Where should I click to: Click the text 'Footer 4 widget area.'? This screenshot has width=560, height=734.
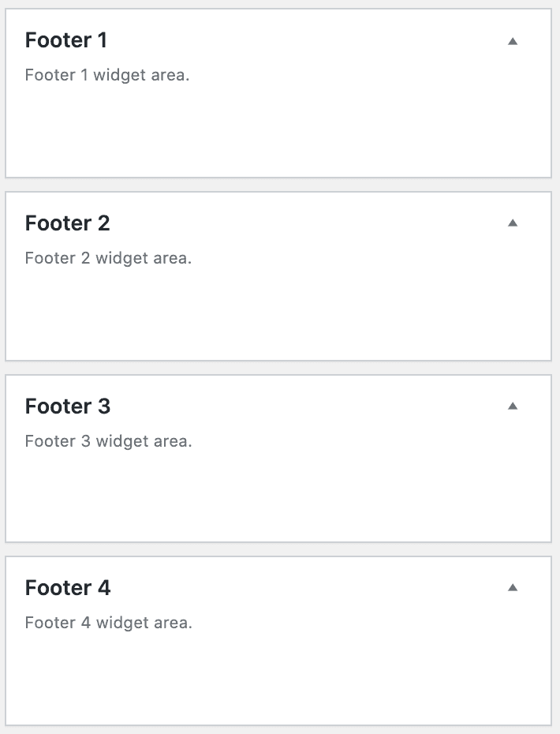[108, 622]
